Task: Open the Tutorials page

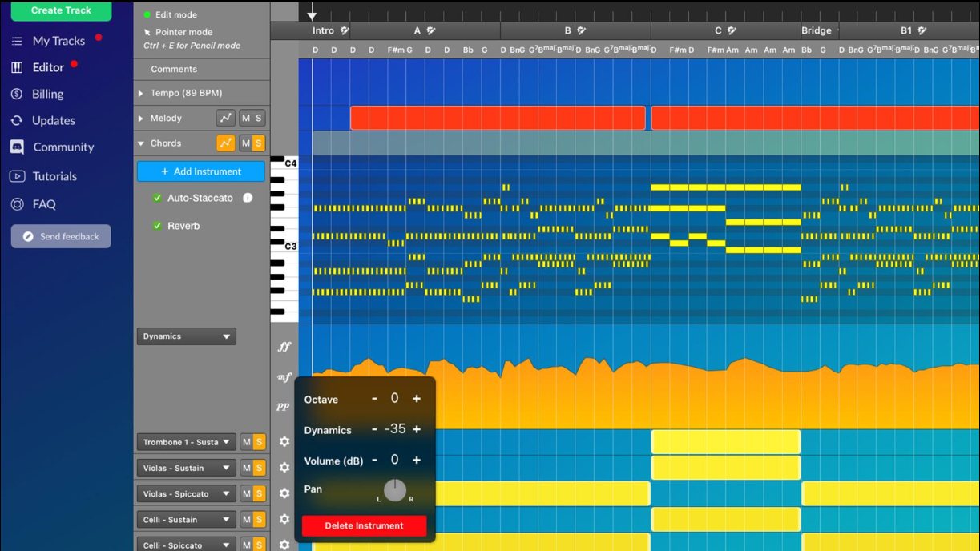Action: tap(53, 176)
